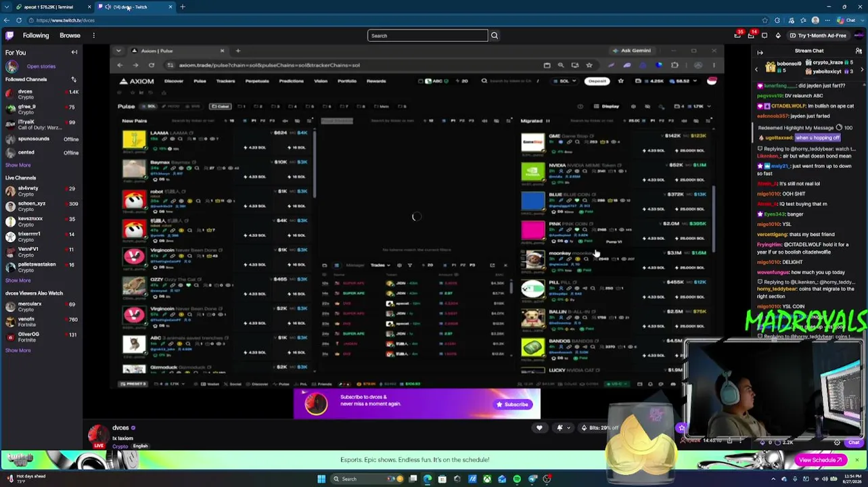This screenshot has height=487, width=868.
Task: Collapse the For You sidebar
Action: pyautogui.click(x=74, y=52)
